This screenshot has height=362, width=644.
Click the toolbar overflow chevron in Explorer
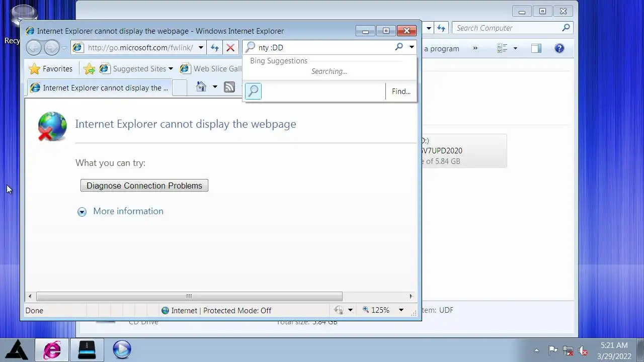[x=475, y=48]
